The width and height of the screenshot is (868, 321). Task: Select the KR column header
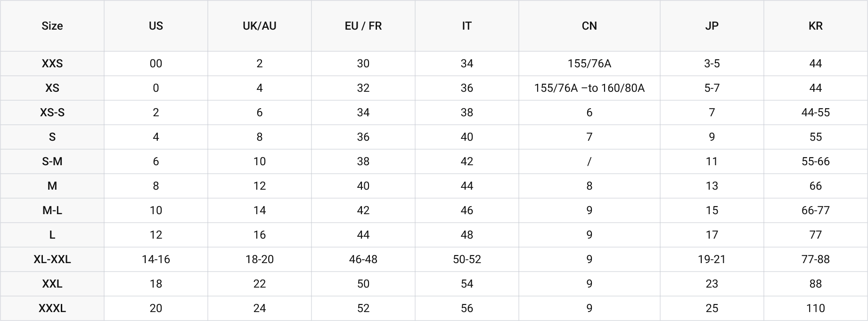coord(816,26)
